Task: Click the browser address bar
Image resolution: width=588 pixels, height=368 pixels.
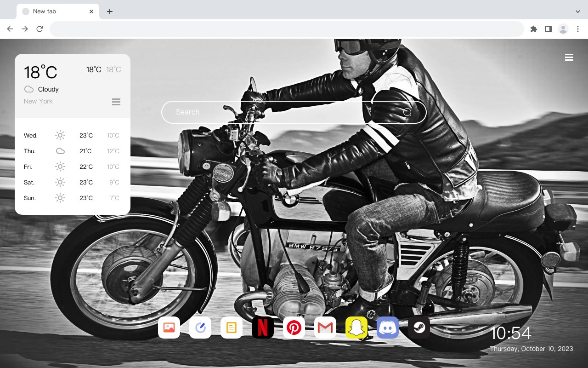Action: point(287,29)
